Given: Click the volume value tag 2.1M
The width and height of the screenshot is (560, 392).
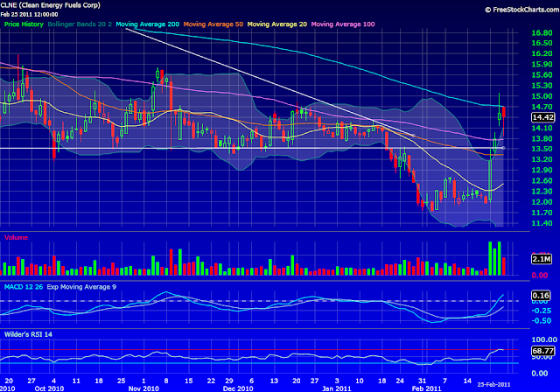Looking at the screenshot, I should coord(542,259).
